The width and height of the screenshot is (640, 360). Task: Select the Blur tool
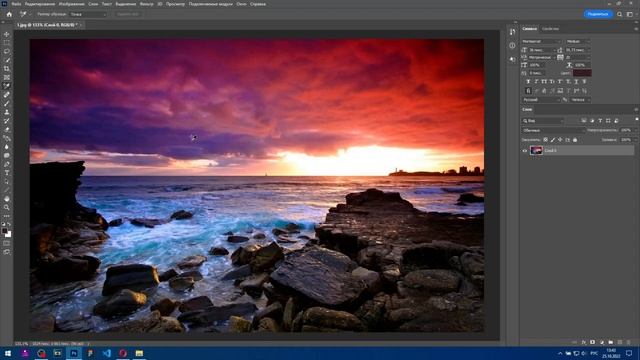point(7,147)
